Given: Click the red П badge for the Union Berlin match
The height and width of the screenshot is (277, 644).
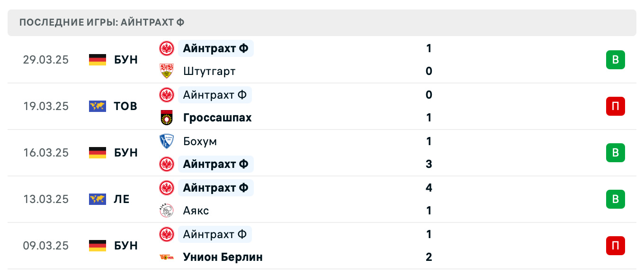Looking at the screenshot, I should click(x=615, y=246).
